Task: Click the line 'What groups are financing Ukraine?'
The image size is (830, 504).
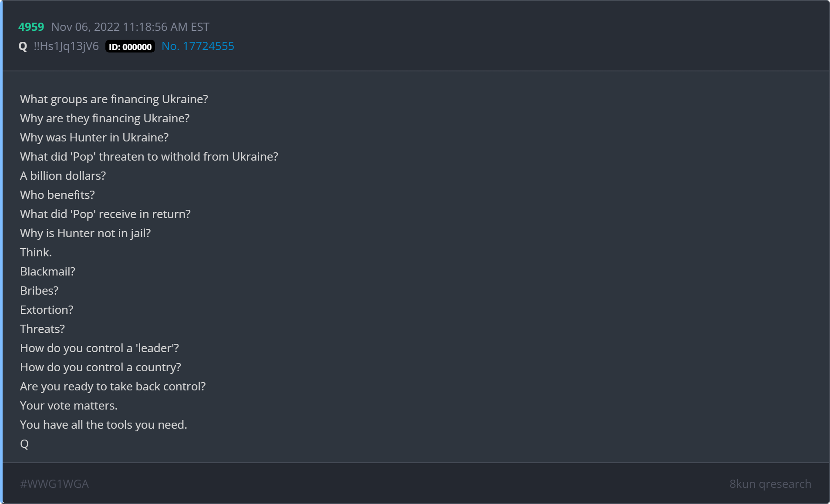Action: tap(114, 99)
